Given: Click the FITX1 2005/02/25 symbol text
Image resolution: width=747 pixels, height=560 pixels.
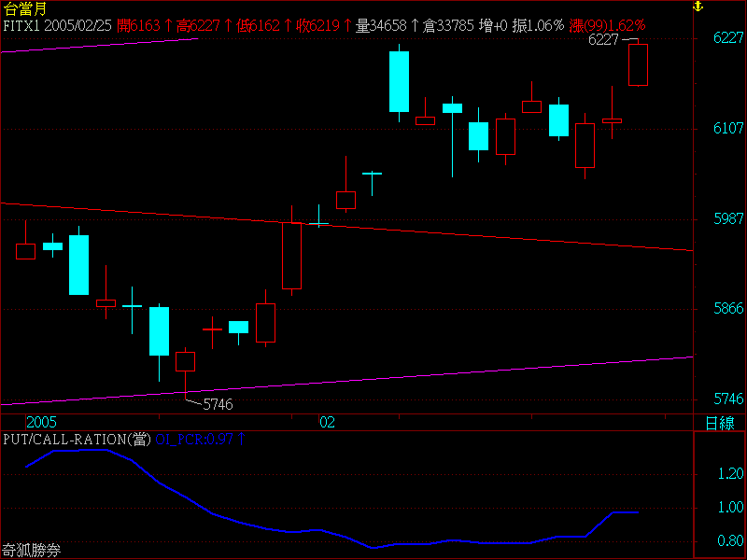Looking at the screenshot, I should point(58,25).
